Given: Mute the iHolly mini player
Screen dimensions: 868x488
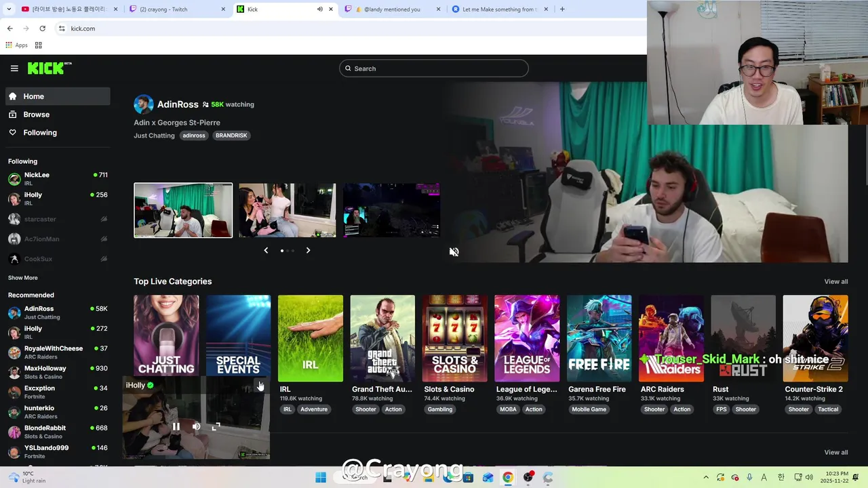Looking at the screenshot, I should (x=196, y=426).
